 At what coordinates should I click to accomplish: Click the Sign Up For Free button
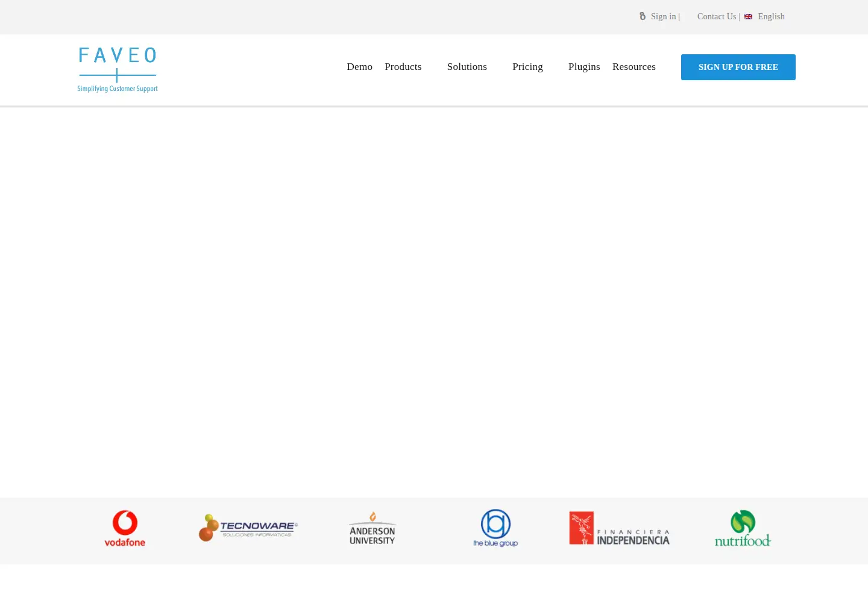tap(738, 67)
